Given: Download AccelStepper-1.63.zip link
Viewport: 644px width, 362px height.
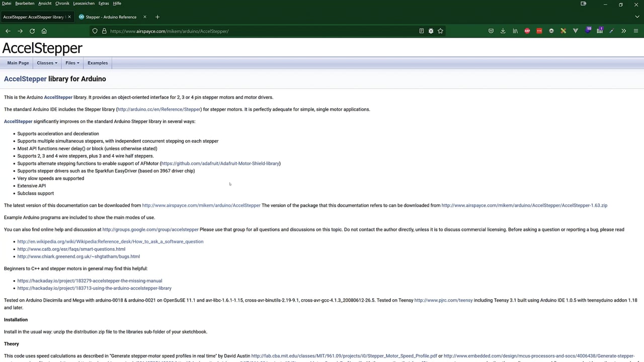Looking at the screenshot, I should tap(524, 206).
